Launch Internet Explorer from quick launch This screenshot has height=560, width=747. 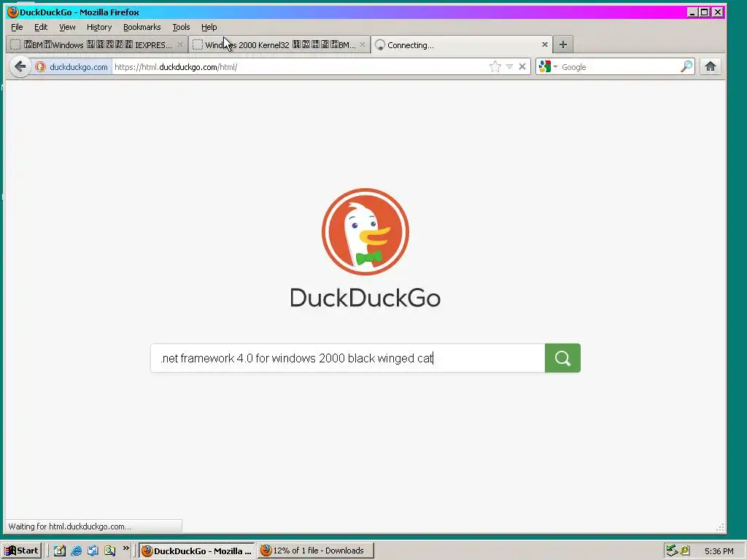click(x=76, y=551)
